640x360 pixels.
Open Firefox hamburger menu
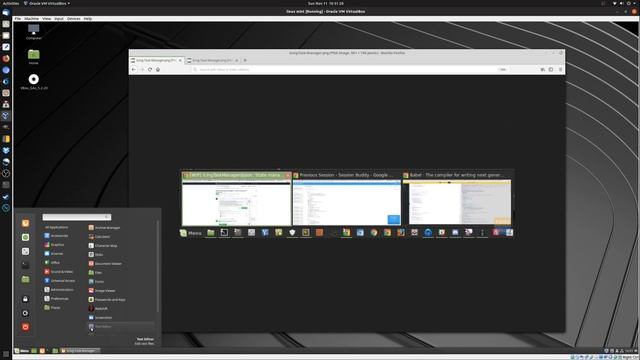560,69
